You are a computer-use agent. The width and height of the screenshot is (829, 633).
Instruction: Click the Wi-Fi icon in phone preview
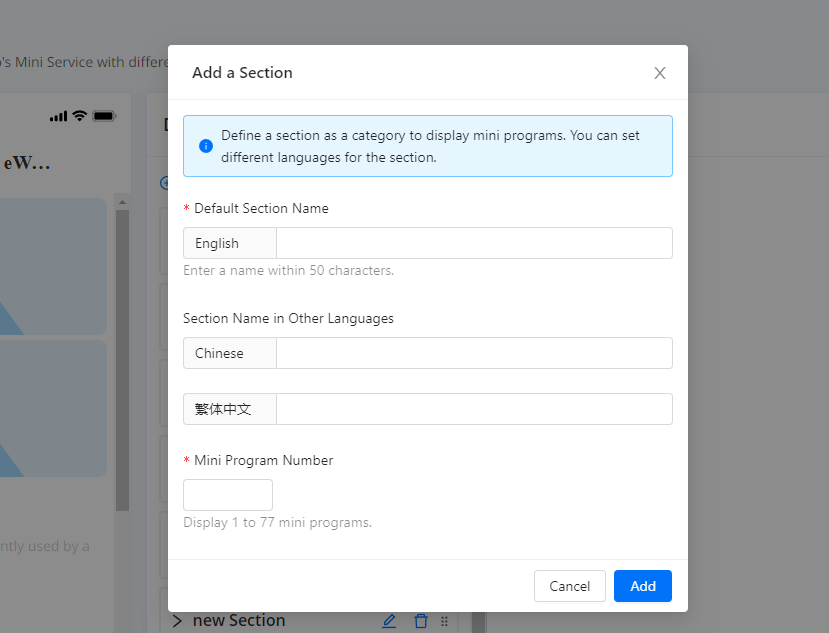(80, 116)
